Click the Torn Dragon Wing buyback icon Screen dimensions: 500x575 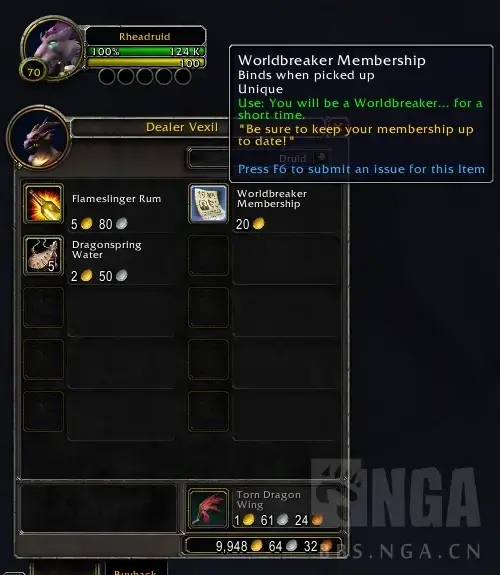[208, 509]
